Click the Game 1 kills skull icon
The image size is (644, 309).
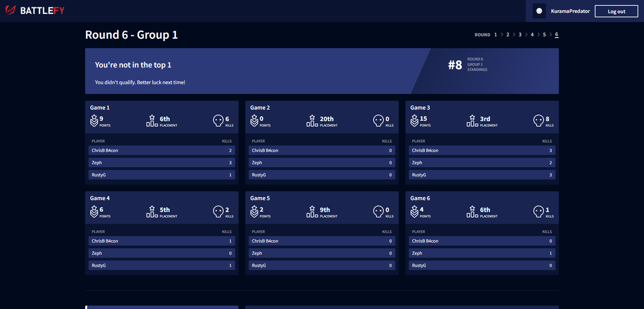click(218, 121)
